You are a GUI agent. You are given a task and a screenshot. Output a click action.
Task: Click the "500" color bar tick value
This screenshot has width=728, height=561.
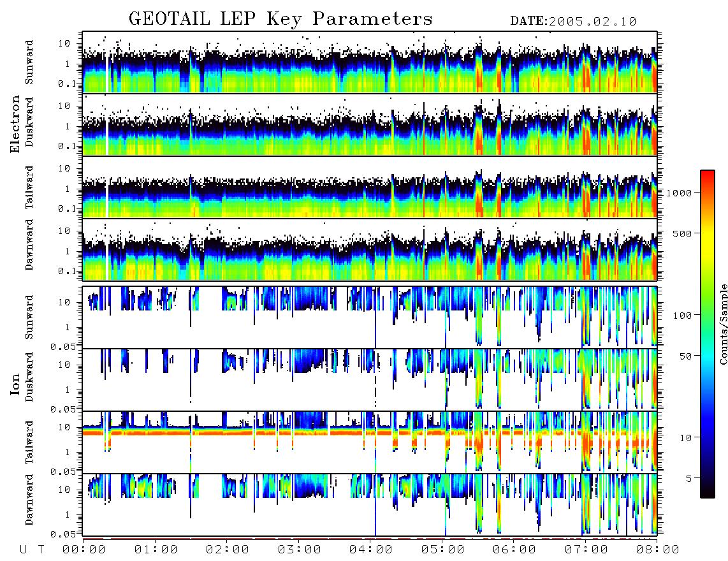pyautogui.click(x=682, y=233)
